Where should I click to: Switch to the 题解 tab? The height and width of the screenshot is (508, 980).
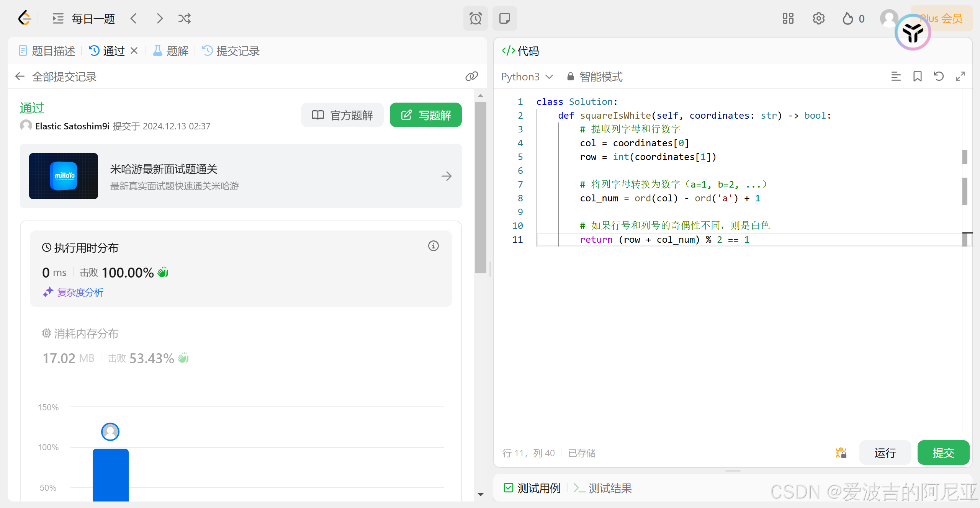pyautogui.click(x=171, y=51)
